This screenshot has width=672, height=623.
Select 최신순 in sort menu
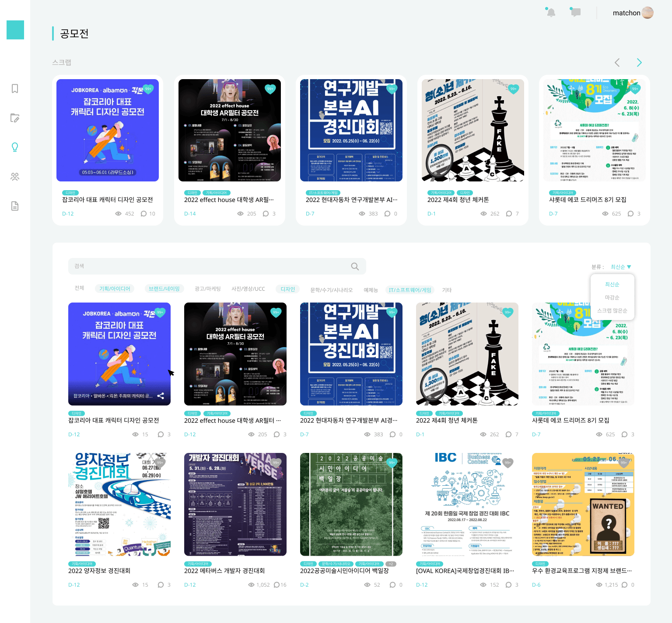[612, 285]
